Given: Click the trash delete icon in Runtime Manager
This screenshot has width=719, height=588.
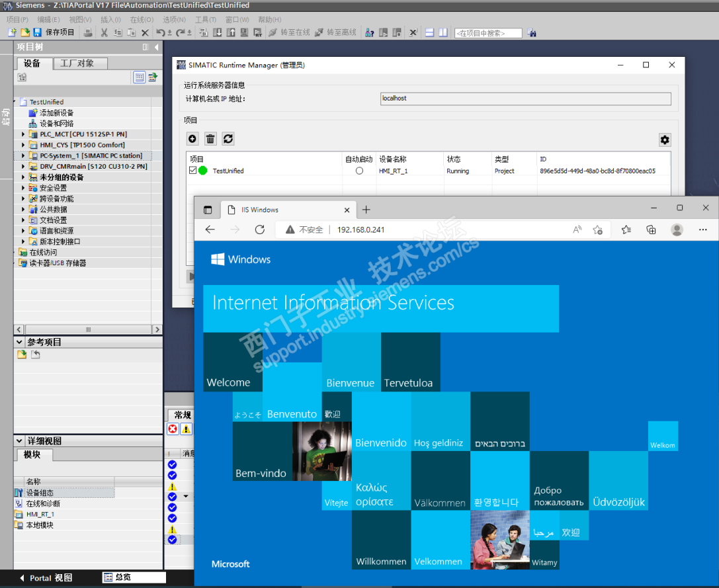Looking at the screenshot, I should pos(210,138).
